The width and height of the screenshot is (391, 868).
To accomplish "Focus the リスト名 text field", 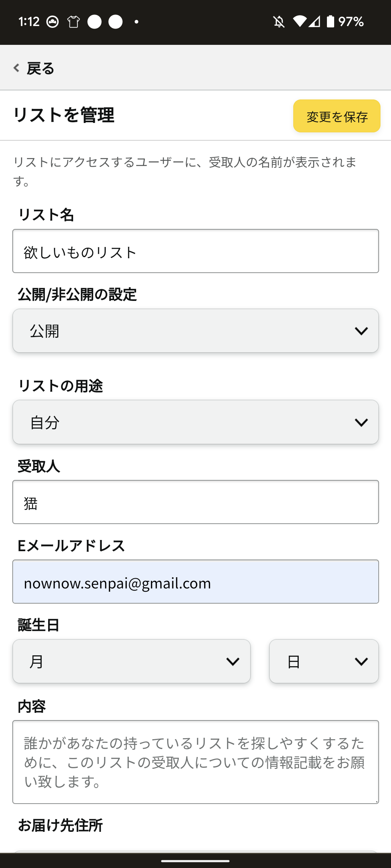I will coord(195,251).
